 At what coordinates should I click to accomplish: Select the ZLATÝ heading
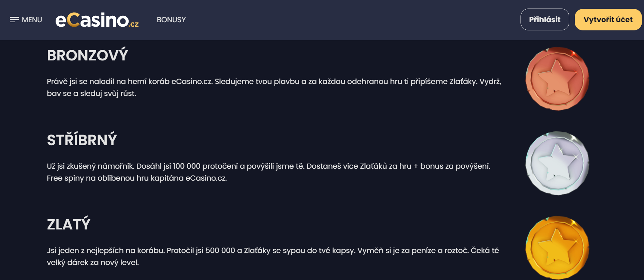(69, 224)
